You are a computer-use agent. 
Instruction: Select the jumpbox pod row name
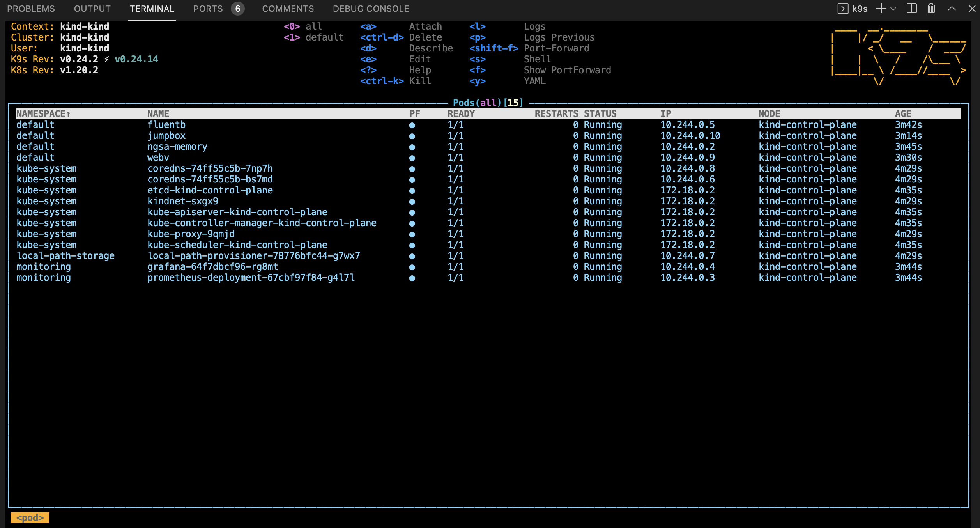click(166, 136)
